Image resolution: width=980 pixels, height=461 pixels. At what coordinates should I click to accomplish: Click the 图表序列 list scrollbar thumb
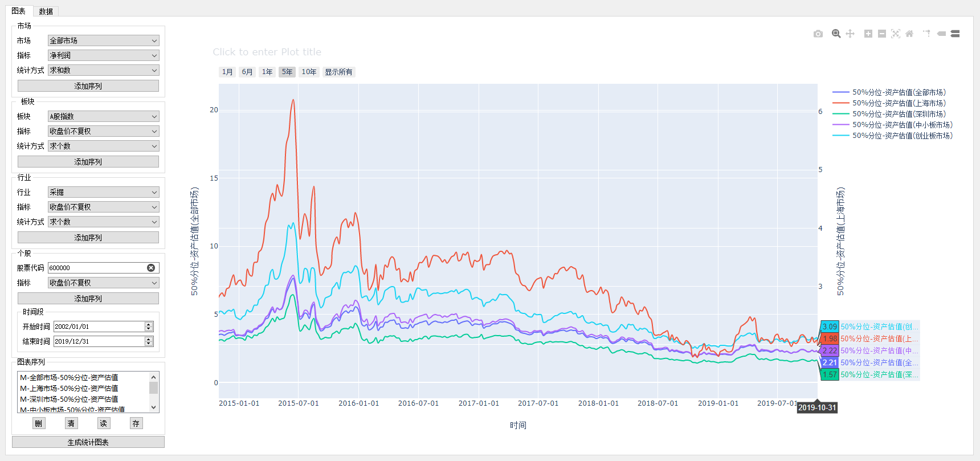(153, 388)
